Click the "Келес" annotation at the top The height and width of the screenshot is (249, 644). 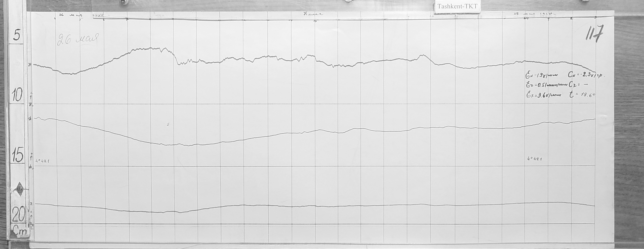[313, 14]
